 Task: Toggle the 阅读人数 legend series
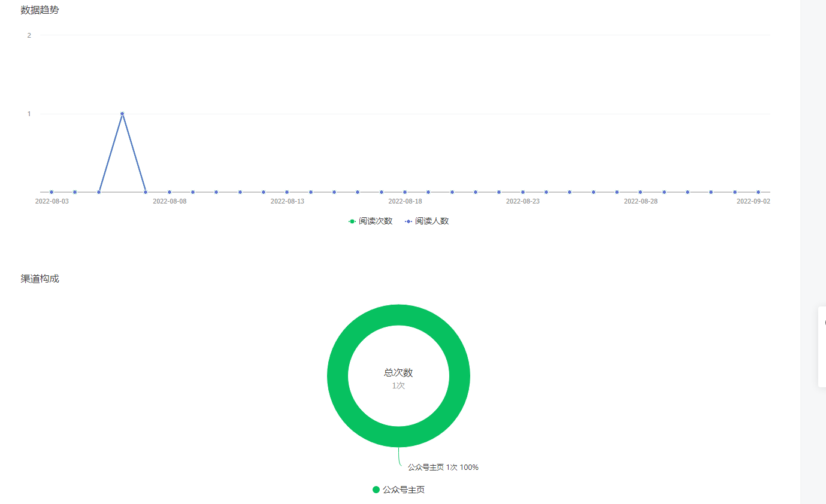(x=426, y=221)
